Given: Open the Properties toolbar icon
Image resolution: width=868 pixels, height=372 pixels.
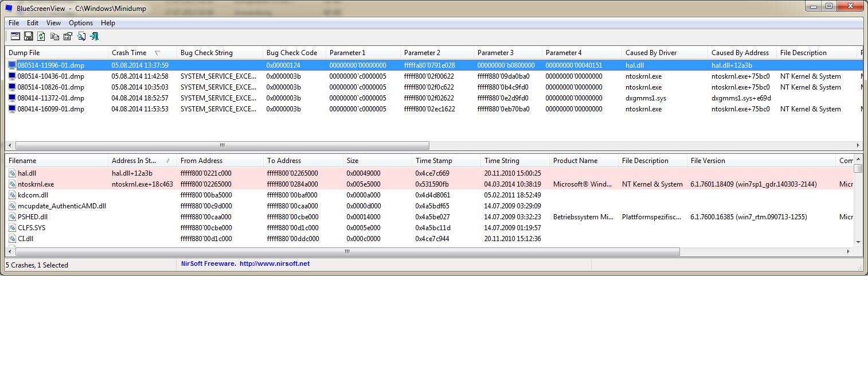Looking at the screenshot, I should tap(68, 36).
